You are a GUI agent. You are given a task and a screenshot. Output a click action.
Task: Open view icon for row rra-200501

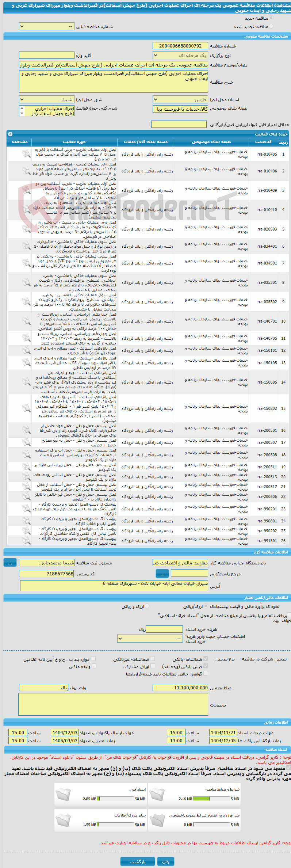click(26, 430)
